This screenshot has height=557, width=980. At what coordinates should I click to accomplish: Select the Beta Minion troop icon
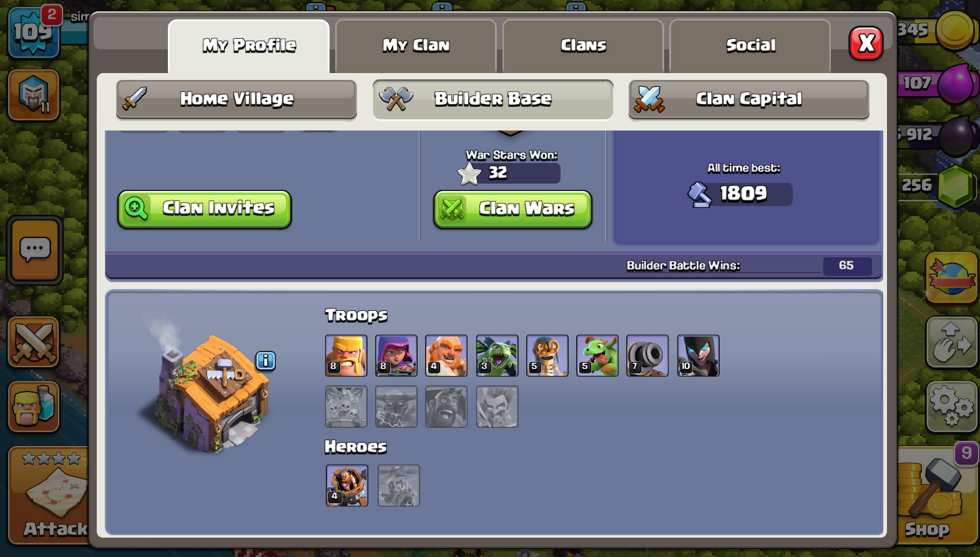[x=497, y=355]
